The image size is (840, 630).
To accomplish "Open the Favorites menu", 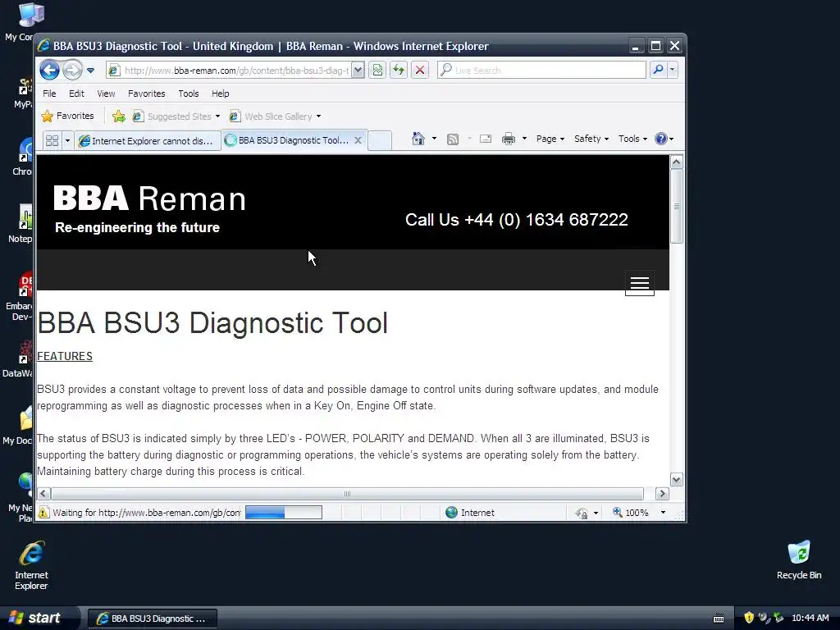I will click(146, 94).
